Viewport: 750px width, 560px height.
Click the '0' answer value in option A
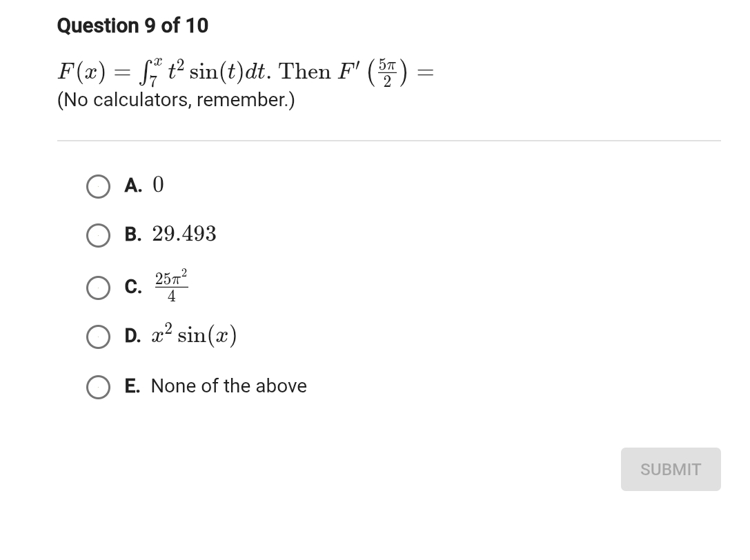click(158, 183)
